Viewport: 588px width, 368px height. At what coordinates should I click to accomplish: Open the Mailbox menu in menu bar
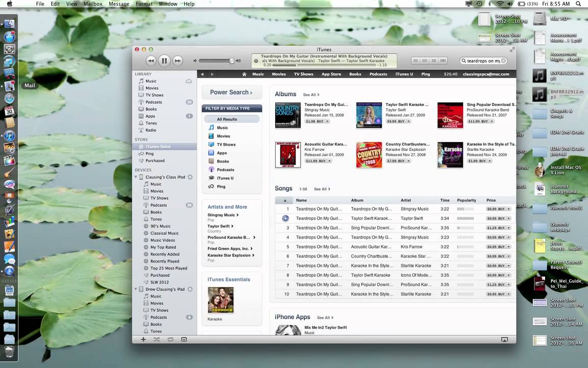point(92,4)
